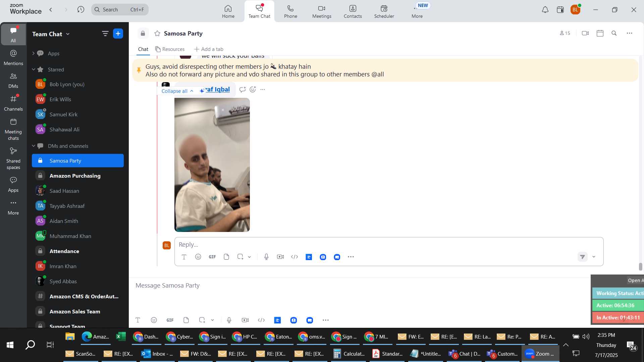Open the Resources tab
The image size is (644, 362).
[x=170, y=49]
